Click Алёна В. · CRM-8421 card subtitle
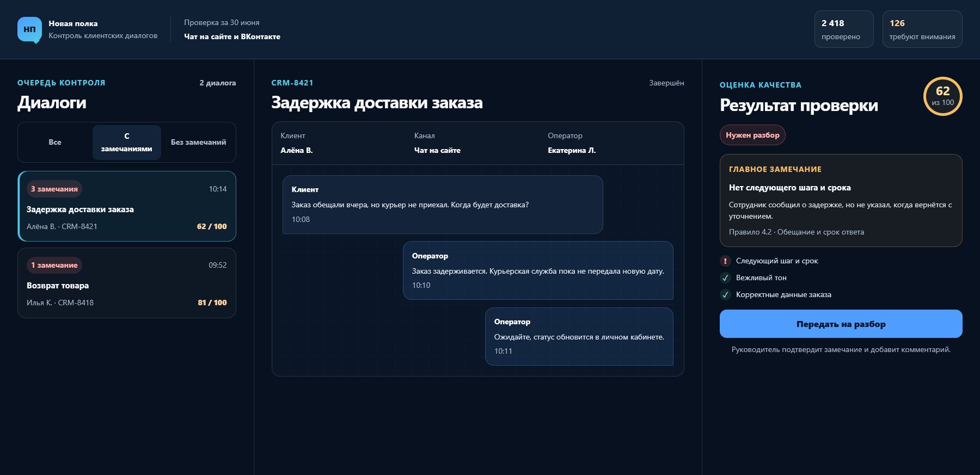This screenshot has width=980, height=475. tap(62, 226)
